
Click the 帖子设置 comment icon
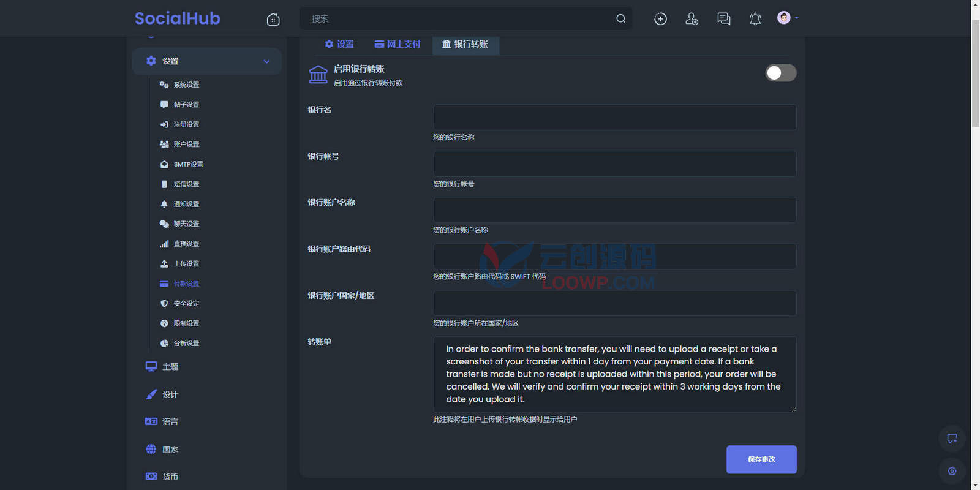[x=164, y=105]
